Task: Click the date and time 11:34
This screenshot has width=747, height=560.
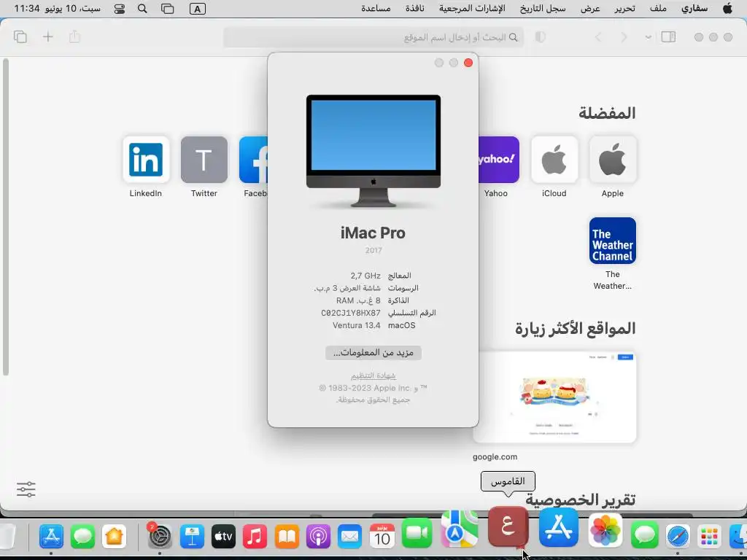Action: tap(57, 9)
